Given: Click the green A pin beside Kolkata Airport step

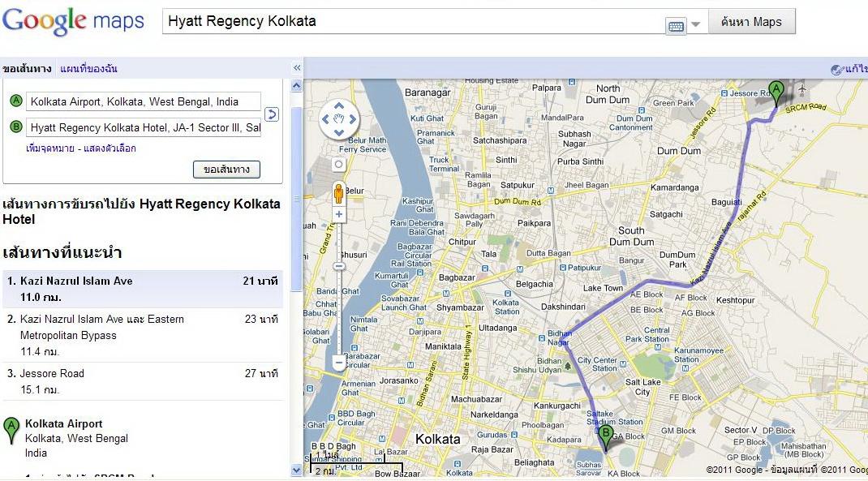Looking at the screenshot, I should pos(11,430).
